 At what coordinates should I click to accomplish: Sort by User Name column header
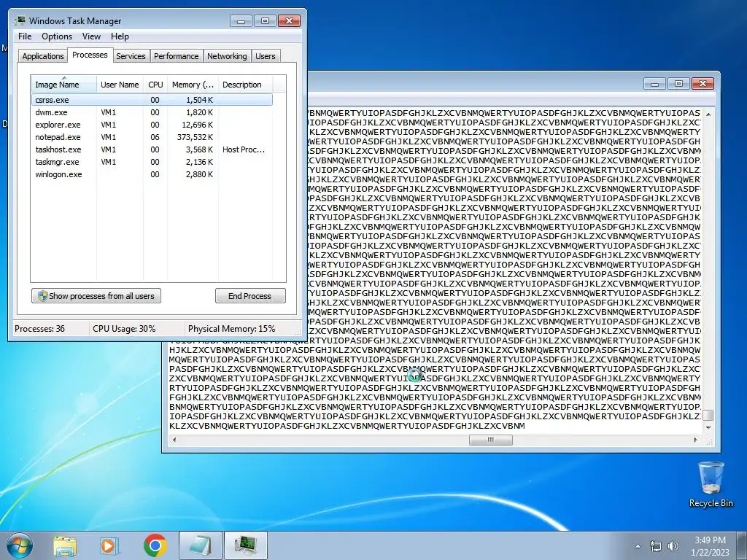pyautogui.click(x=120, y=85)
